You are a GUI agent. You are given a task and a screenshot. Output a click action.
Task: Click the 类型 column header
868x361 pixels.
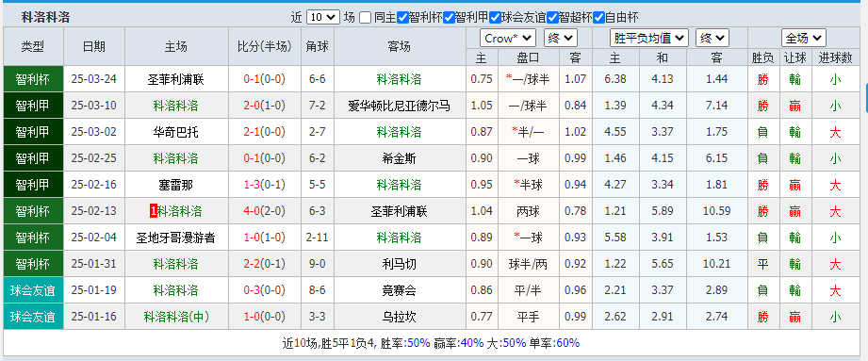pos(33,46)
